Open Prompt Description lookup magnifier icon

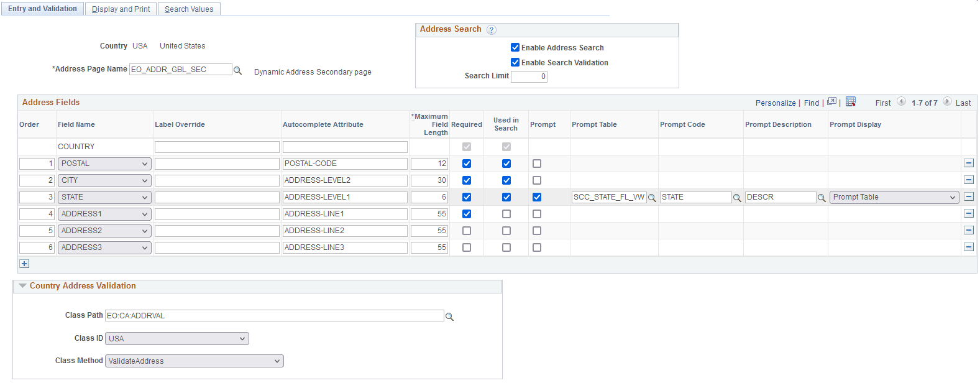coord(822,198)
